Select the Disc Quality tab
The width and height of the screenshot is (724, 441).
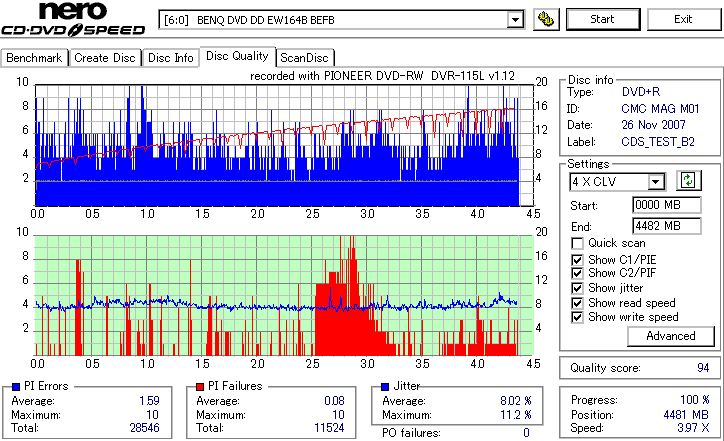[x=237, y=56]
